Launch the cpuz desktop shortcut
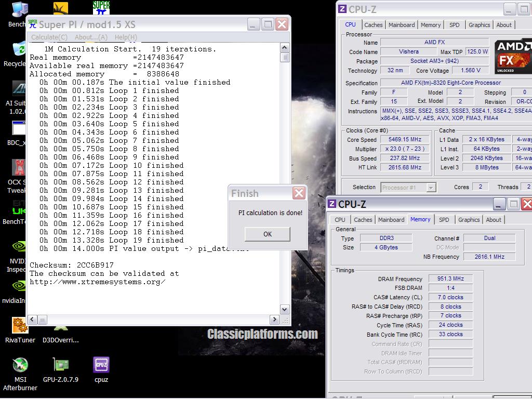532x399 pixels. (x=101, y=370)
